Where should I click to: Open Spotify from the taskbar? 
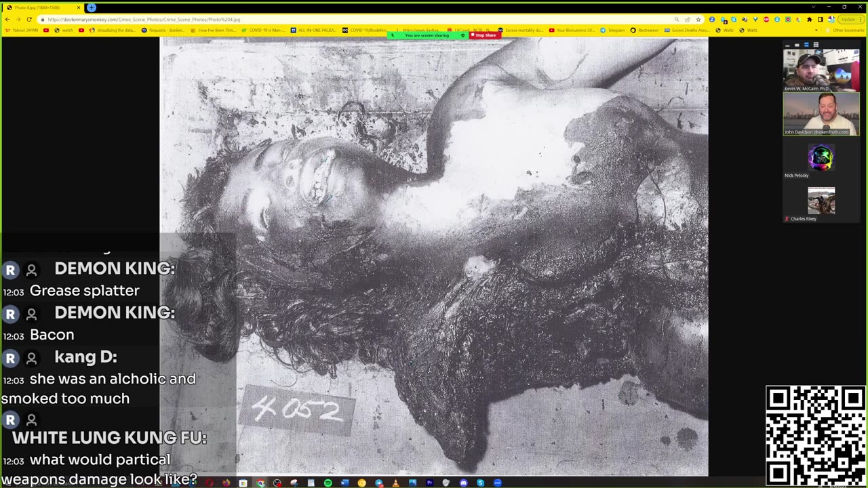(328, 483)
